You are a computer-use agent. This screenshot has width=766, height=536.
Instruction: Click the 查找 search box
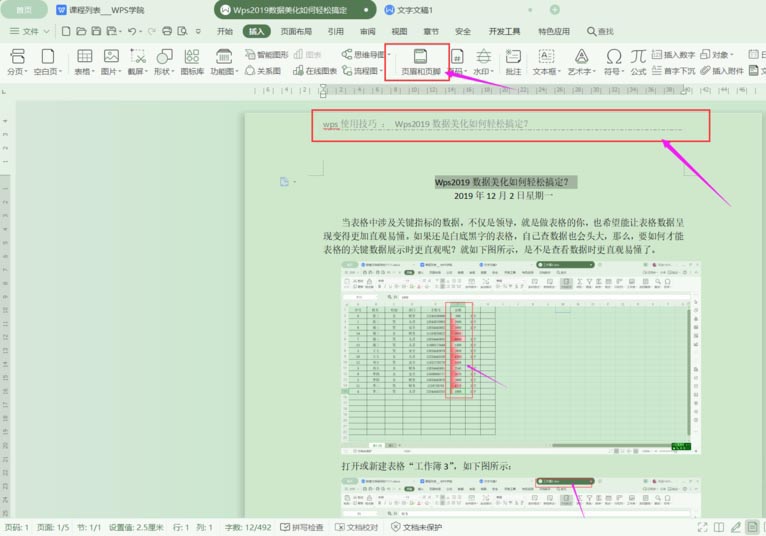point(600,31)
